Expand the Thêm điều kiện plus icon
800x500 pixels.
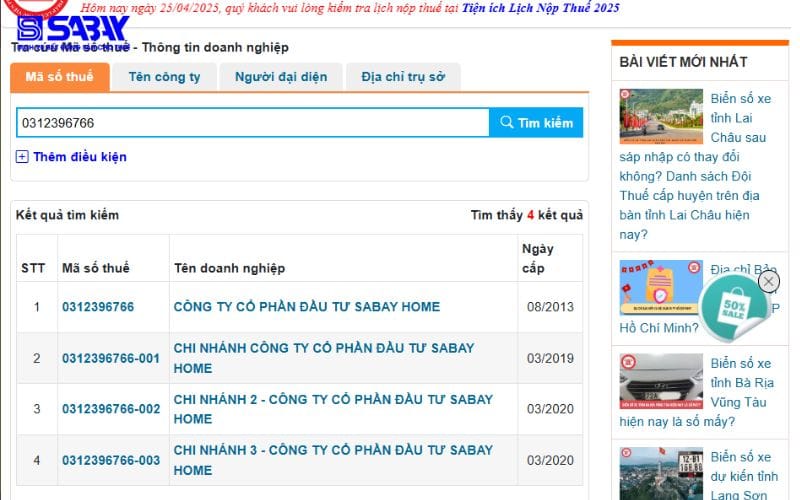coord(22,157)
